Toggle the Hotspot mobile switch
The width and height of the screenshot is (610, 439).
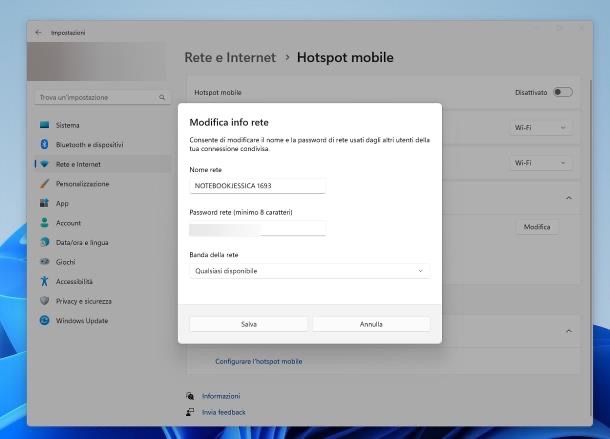coord(563,92)
